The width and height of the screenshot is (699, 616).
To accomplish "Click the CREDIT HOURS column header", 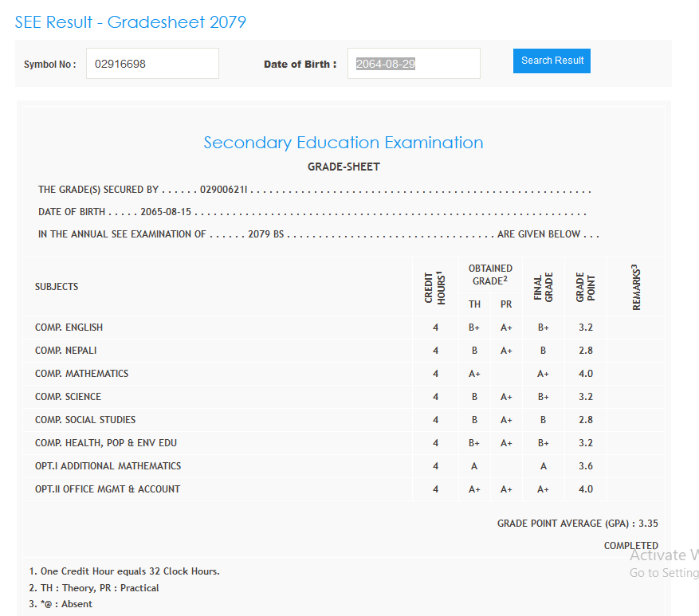I will pyautogui.click(x=435, y=287).
